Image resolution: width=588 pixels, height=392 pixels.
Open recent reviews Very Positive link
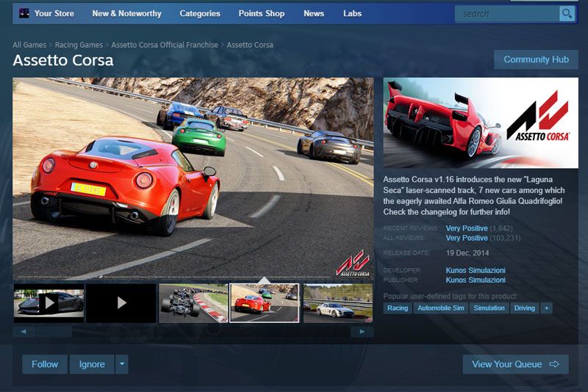point(467,228)
